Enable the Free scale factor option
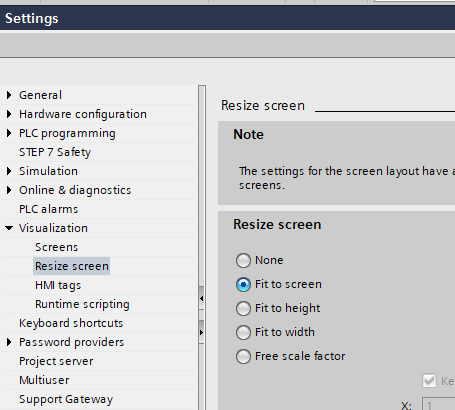Viewport: 455px width, 410px height. coord(243,356)
